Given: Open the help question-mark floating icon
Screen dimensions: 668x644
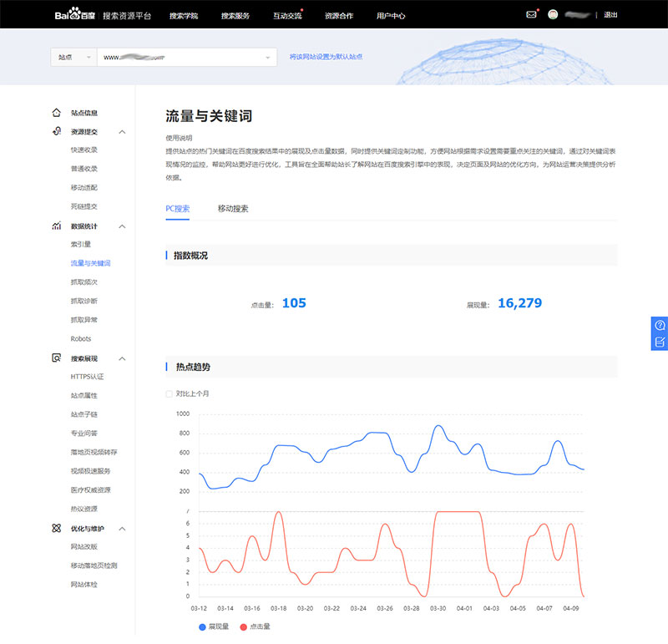Looking at the screenshot, I should coord(660,325).
